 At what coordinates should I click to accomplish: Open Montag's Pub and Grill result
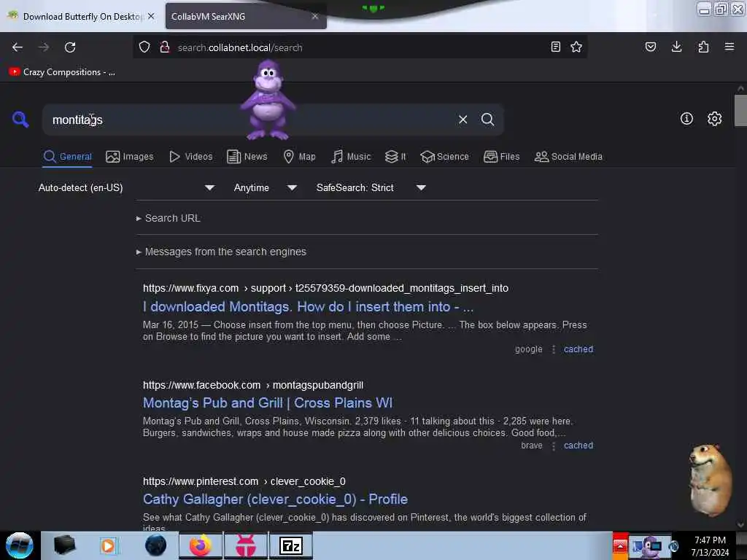tap(268, 402)
